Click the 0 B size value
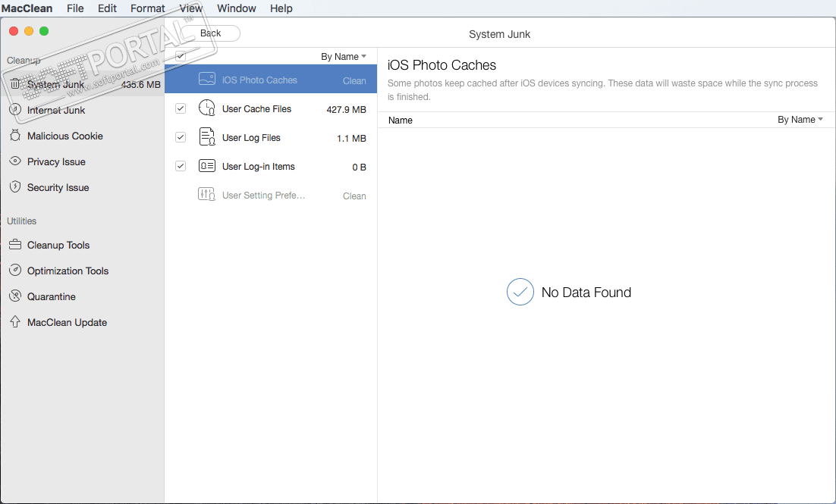This screenshot has height=504, width=836. pyautogui.click(x=359, y=167)
